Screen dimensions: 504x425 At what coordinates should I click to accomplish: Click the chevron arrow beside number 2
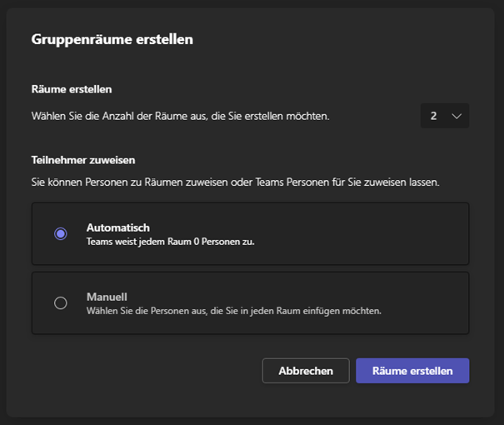click(457, 116)
